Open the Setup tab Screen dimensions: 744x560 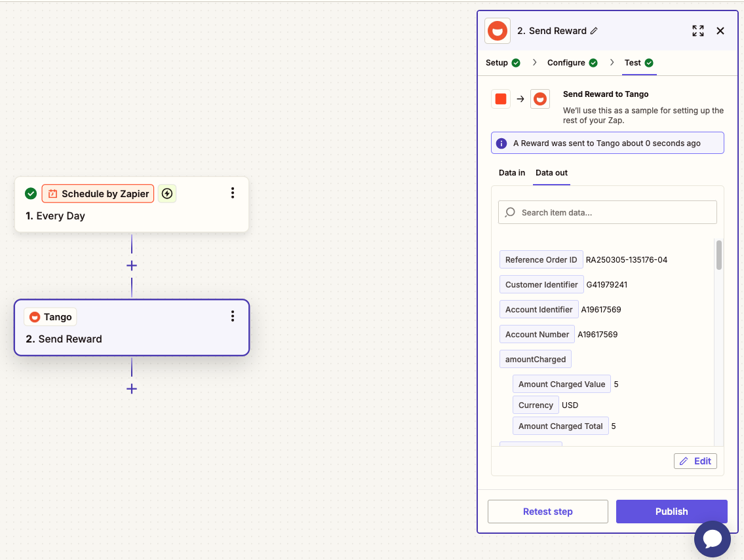pos(496,63)
